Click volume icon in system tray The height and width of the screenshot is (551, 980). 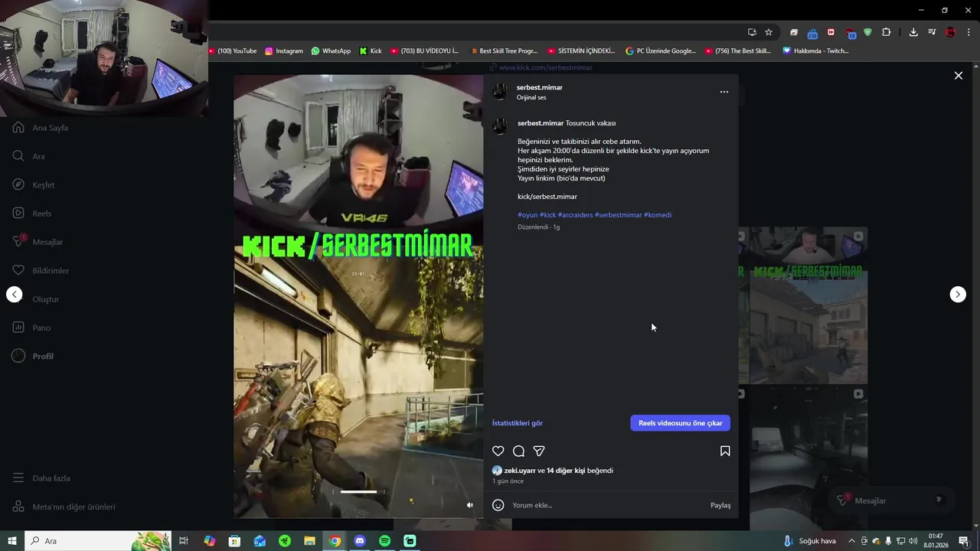tap(913, 541)
